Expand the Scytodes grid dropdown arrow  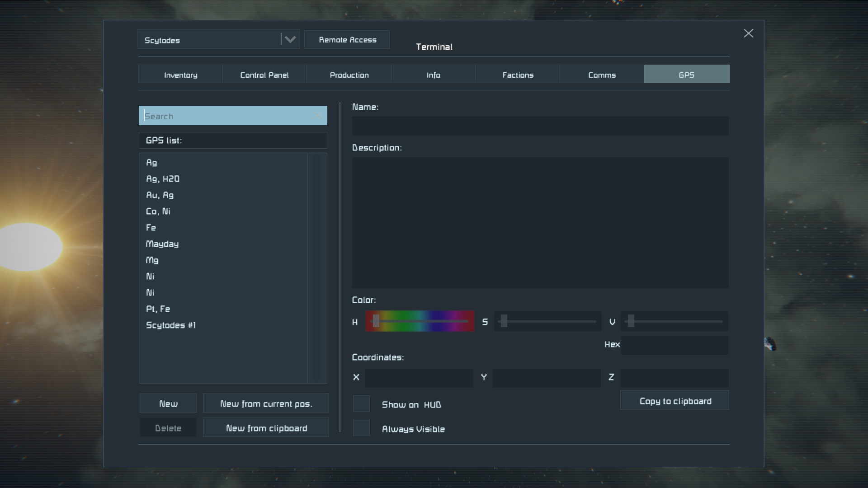[290, 40]
